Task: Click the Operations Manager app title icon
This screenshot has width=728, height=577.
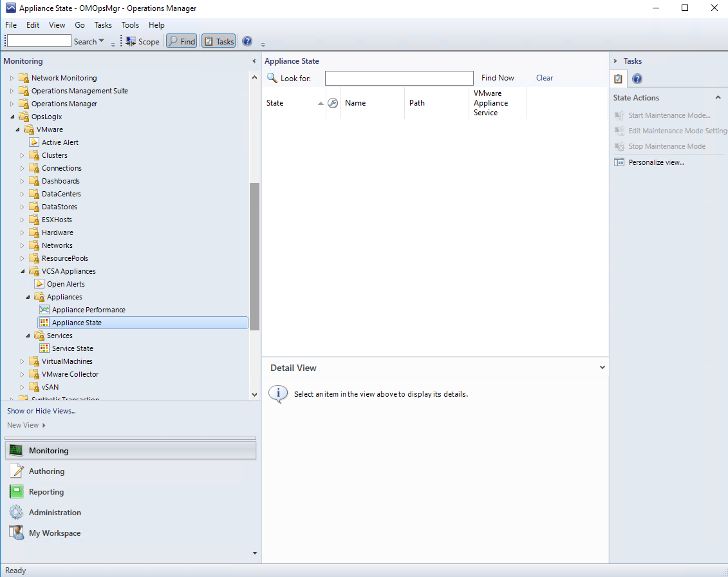Action: click(11, 8)
